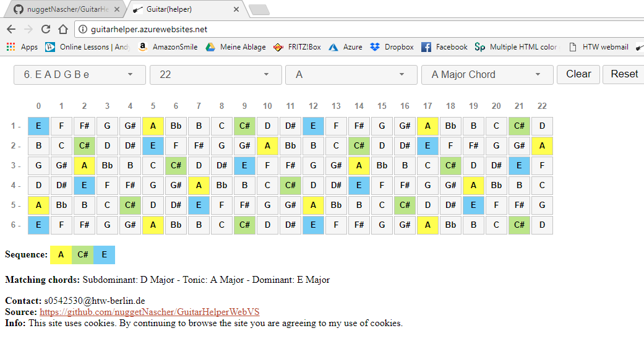Click the browser reload icon
Screen dimensions: 644x362
click(46, 29)
